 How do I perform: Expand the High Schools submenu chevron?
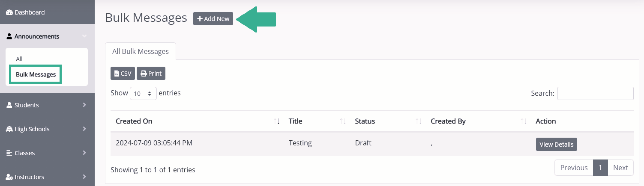coord(84,129)
